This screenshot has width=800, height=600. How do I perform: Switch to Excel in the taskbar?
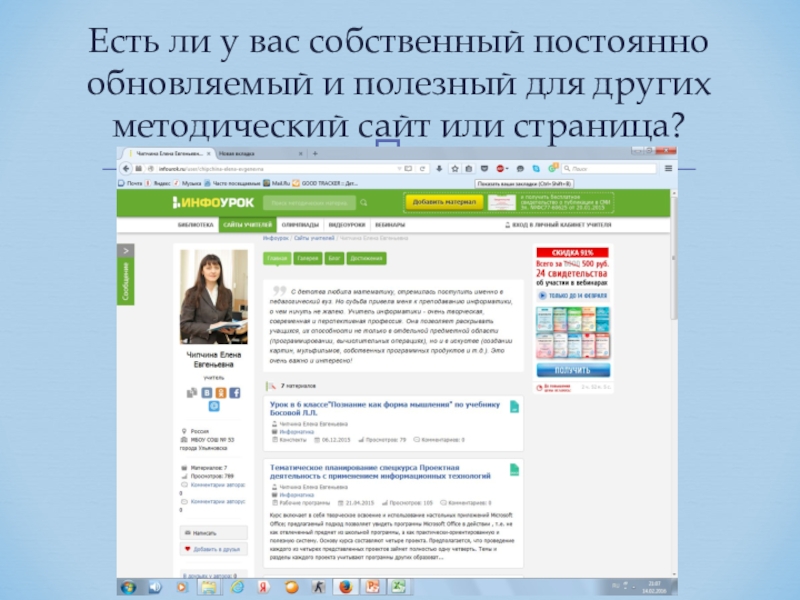[399, 587]
